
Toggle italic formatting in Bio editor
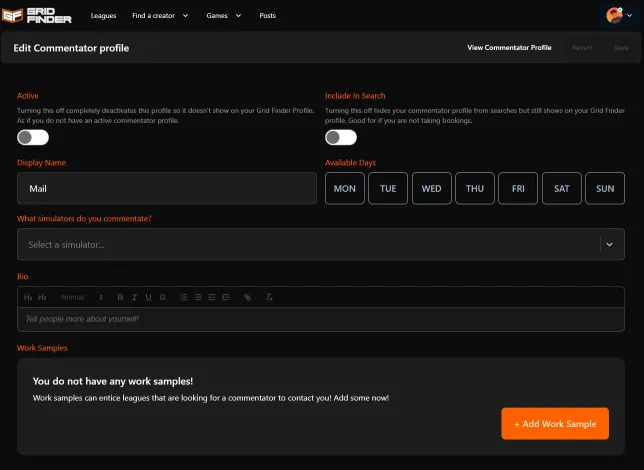pyautogui.click(x=134, y=297)
